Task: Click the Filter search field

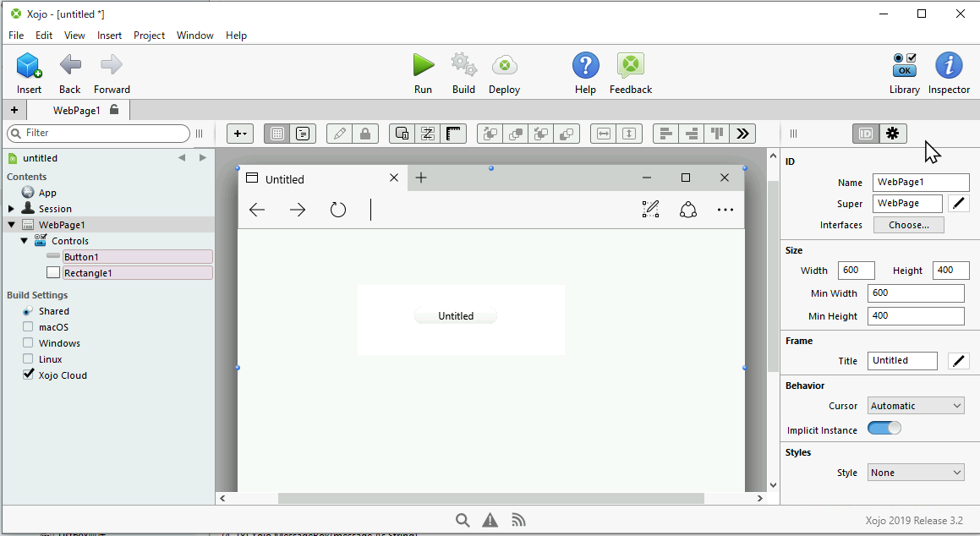Action: coord(98,133)
